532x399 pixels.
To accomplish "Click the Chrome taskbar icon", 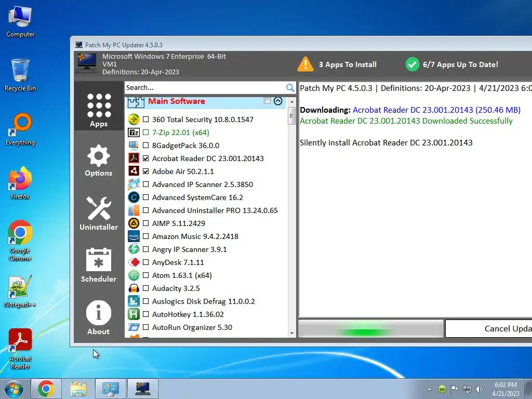I will coord(46,389).
